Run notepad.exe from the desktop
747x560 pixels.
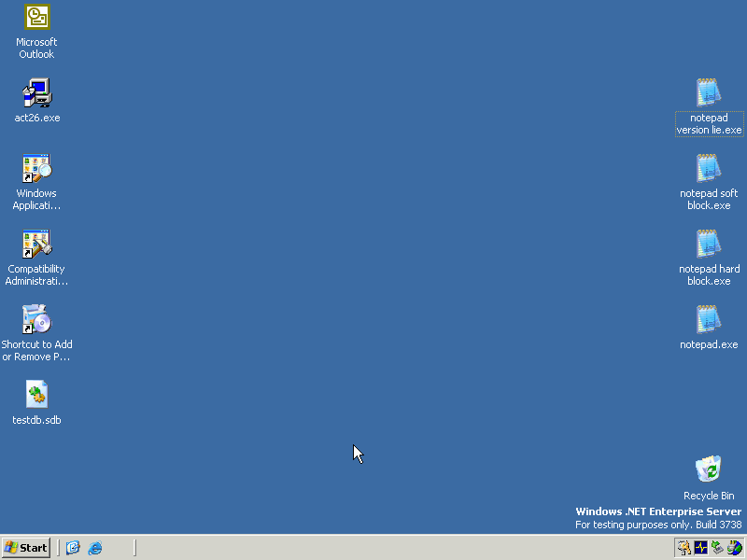coord(709,320)
